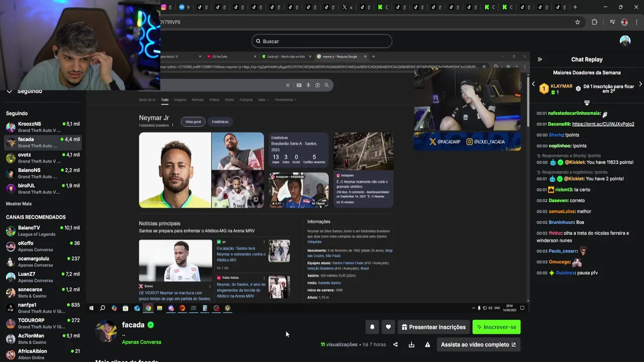The height and width of the screenshot is (362, 644).
Task: Open the ocamargoluiz recommended channel
Action: tap(43, 262)
